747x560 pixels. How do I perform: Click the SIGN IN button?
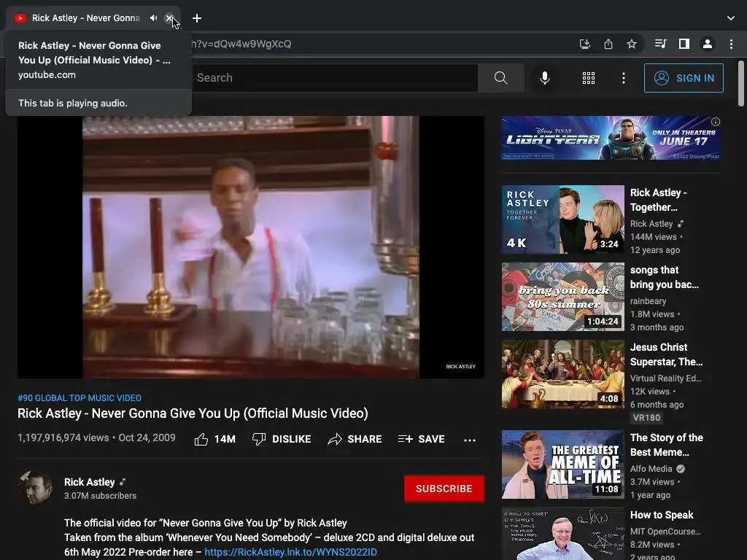(x=684, y=77)
